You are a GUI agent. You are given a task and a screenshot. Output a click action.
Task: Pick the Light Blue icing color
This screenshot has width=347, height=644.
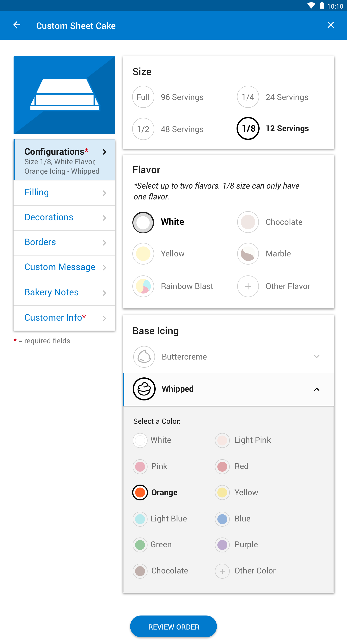[160, 519]
